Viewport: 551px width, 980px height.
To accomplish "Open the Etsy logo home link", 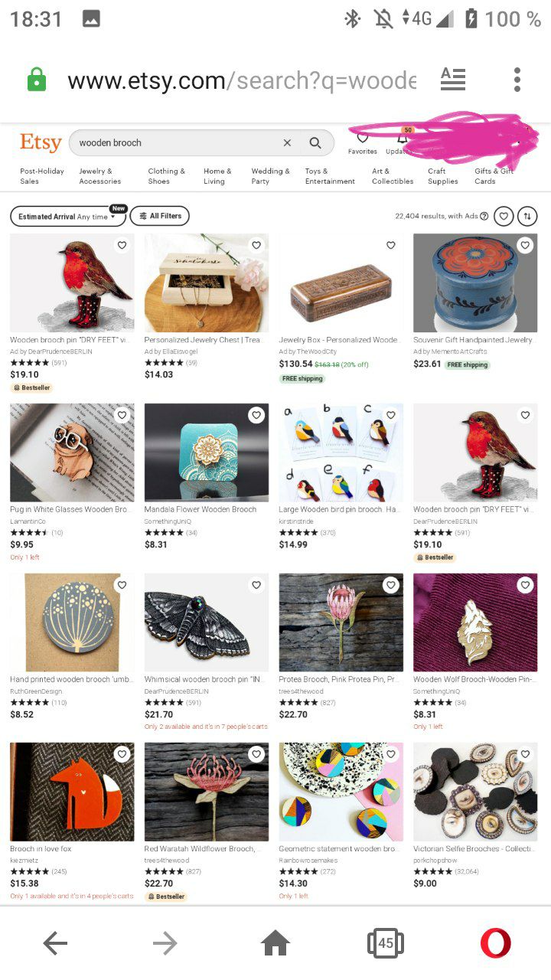I will click(x=41, y=142).
